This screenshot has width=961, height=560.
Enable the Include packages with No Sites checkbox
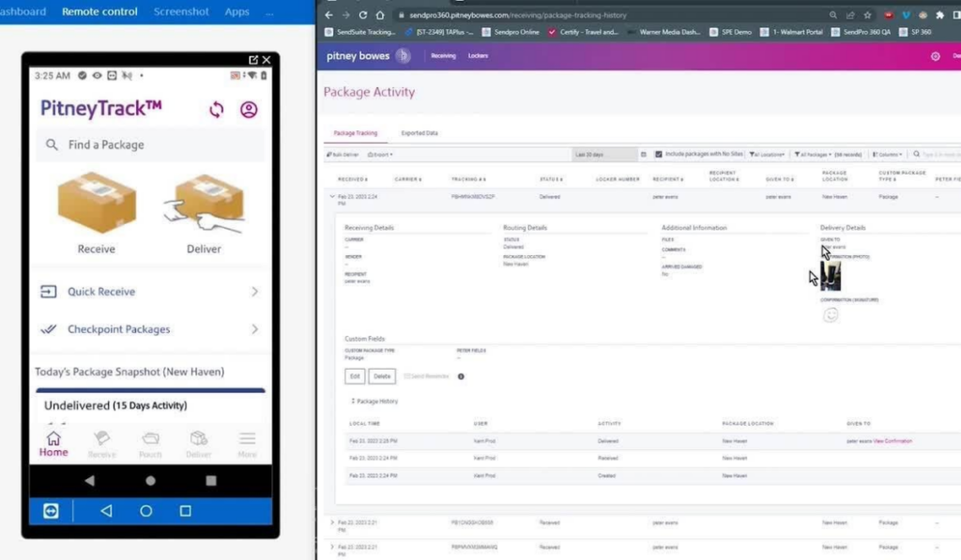click(660, 154)
